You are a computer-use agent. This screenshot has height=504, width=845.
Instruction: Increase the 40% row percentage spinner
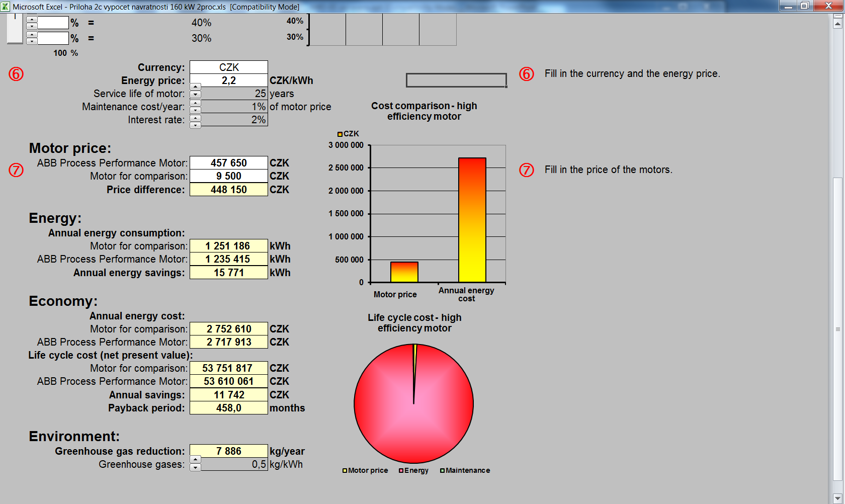(x=32, y=20)
